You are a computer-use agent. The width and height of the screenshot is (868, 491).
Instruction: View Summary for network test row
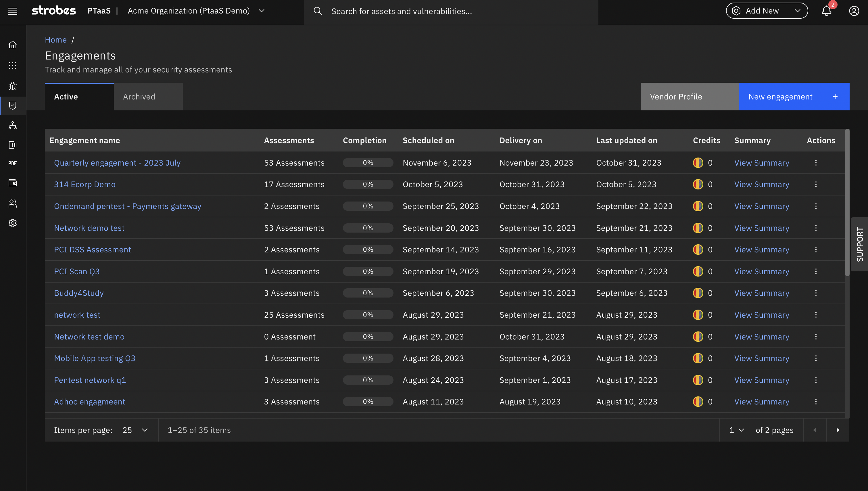(761, 314)
